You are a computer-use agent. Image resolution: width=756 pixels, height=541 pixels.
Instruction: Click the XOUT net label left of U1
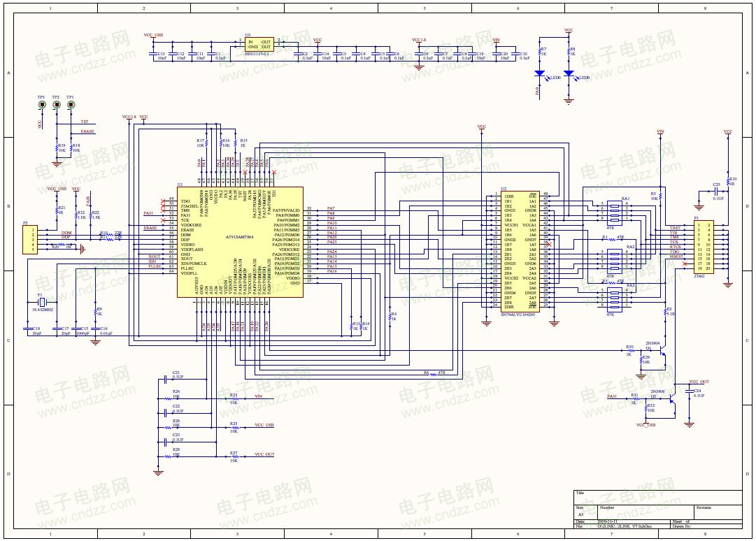pos(155,257)
